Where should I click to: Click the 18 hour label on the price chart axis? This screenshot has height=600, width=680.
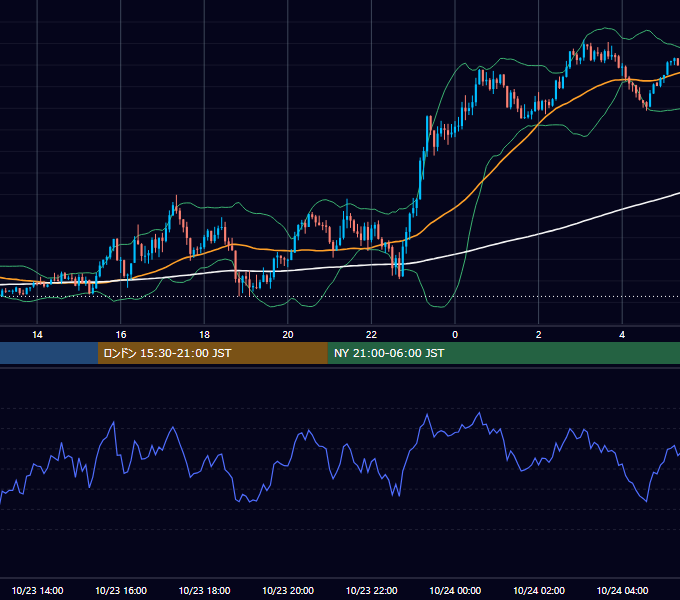[204, 335]
